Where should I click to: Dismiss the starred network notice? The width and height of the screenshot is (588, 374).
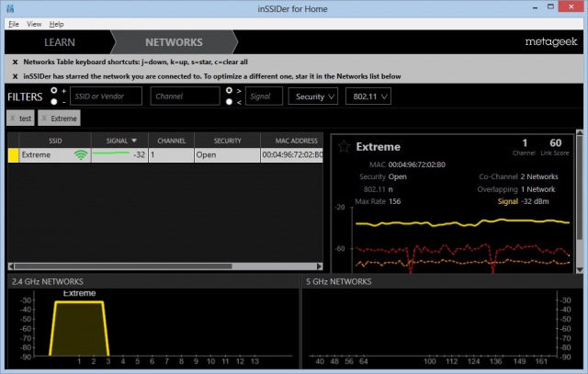pos(15,76)
